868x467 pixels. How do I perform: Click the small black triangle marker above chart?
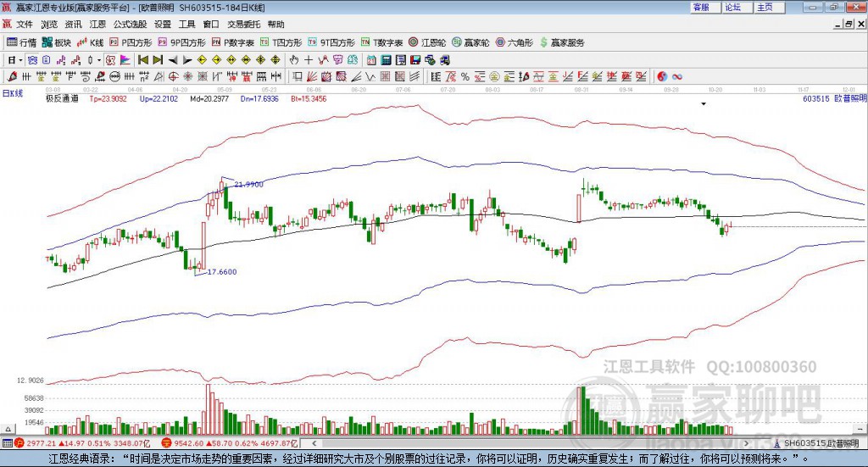[704, 104]
